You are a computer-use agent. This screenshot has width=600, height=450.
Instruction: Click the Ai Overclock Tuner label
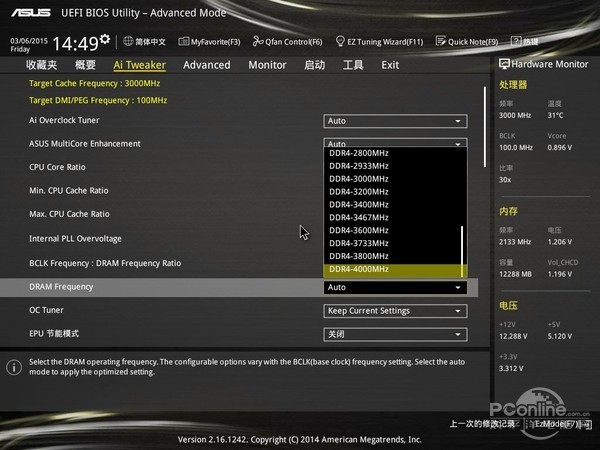click(64, 120)
